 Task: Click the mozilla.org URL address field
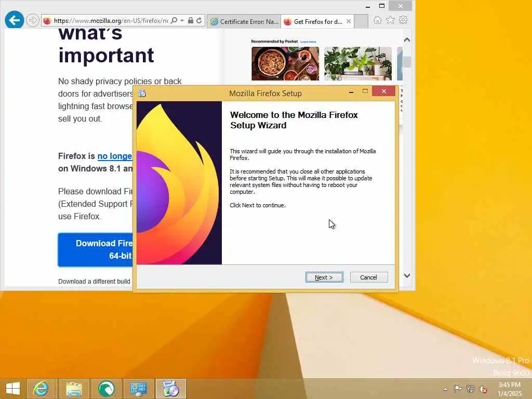click(x=111, y=21)
